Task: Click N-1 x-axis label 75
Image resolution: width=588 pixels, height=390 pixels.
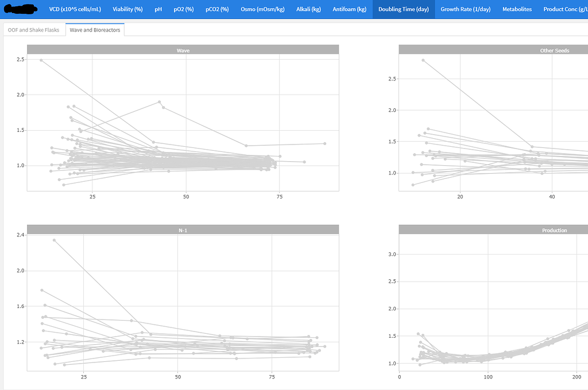Action: [x=272, y=376]
